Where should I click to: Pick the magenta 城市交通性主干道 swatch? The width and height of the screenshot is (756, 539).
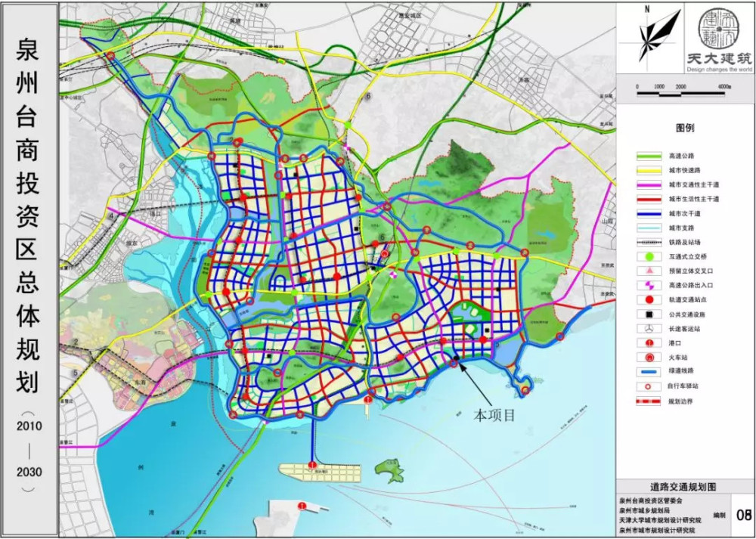(x=649, y=184)
